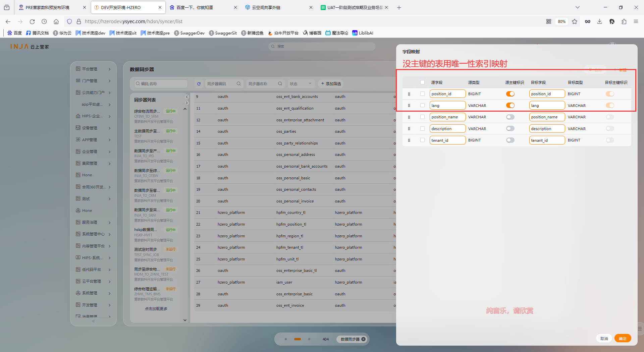
Task: Open the 腾讯文档 bookmark
Action: point(37,33)
